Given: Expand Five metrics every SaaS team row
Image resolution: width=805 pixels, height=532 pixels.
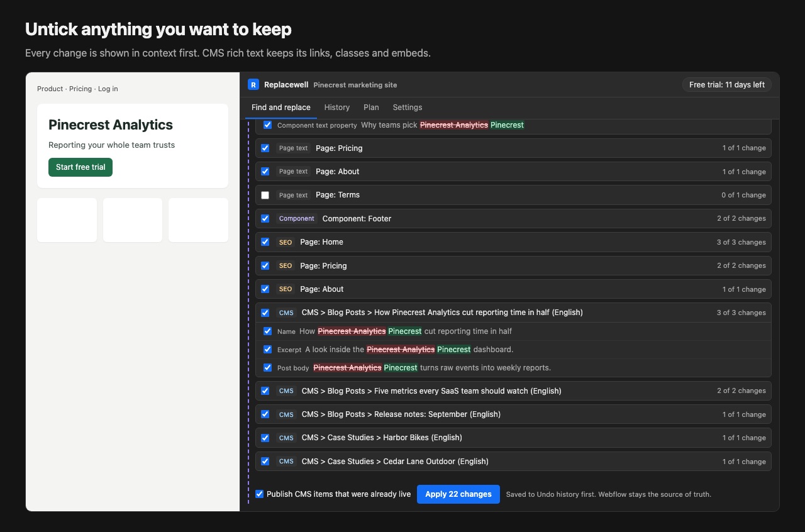Looking at the screenshot, I should click(x=513, y=391).
